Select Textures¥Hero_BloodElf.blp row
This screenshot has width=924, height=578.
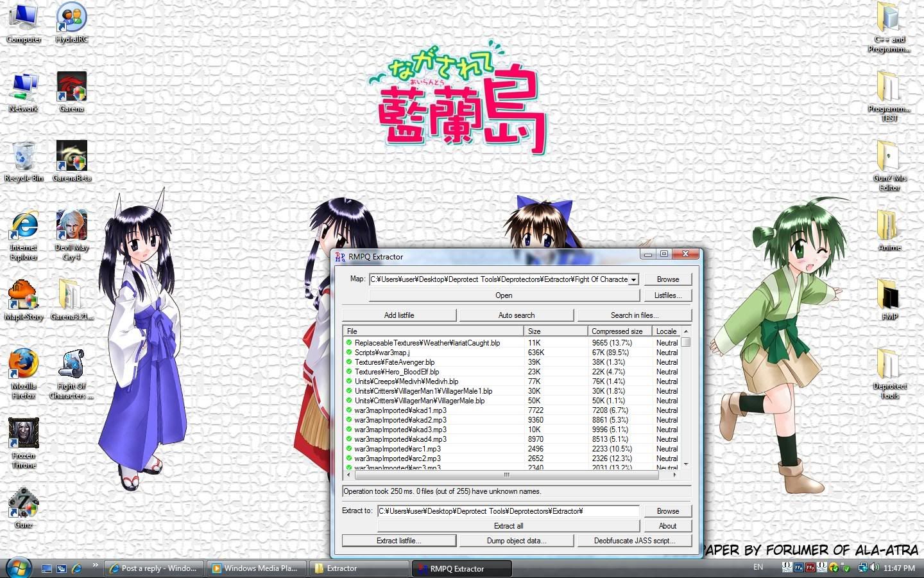tap(512, 372)
